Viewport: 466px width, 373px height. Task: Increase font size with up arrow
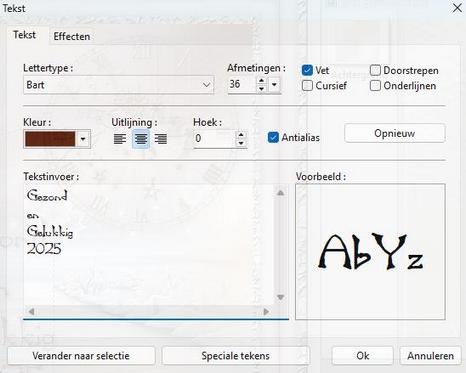pos(262,81)
